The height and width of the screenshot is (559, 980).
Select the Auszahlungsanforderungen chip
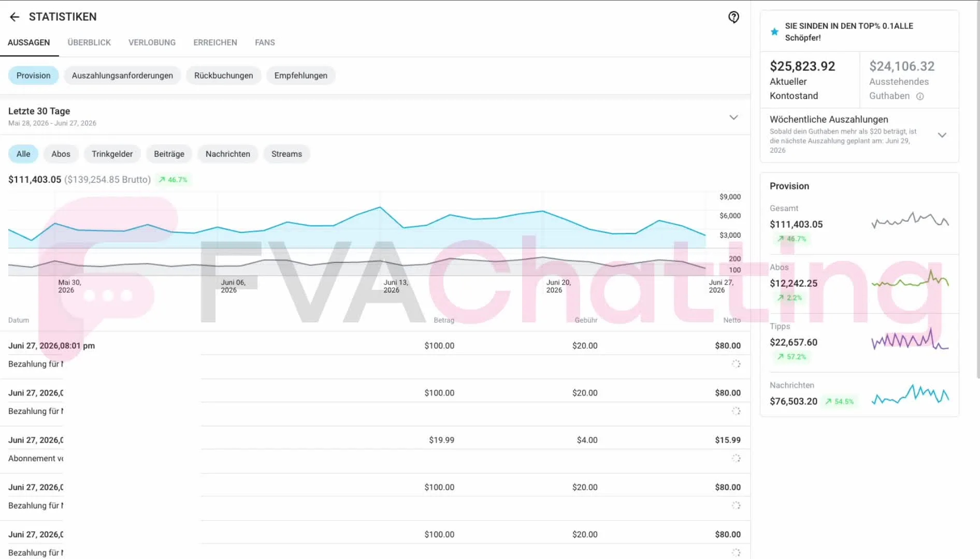pos(122,76)
